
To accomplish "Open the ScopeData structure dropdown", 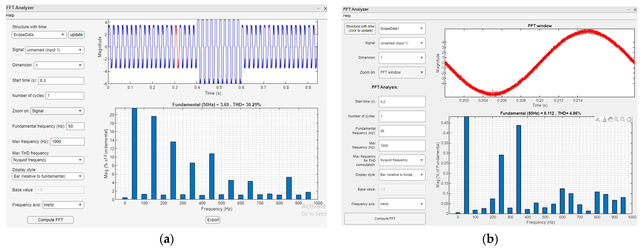I will click(39, 35).
